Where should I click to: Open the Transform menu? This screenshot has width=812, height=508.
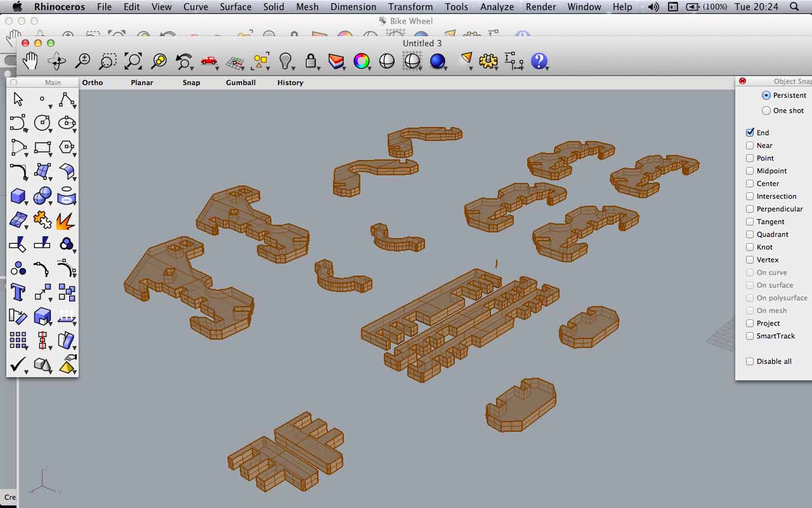410,7
